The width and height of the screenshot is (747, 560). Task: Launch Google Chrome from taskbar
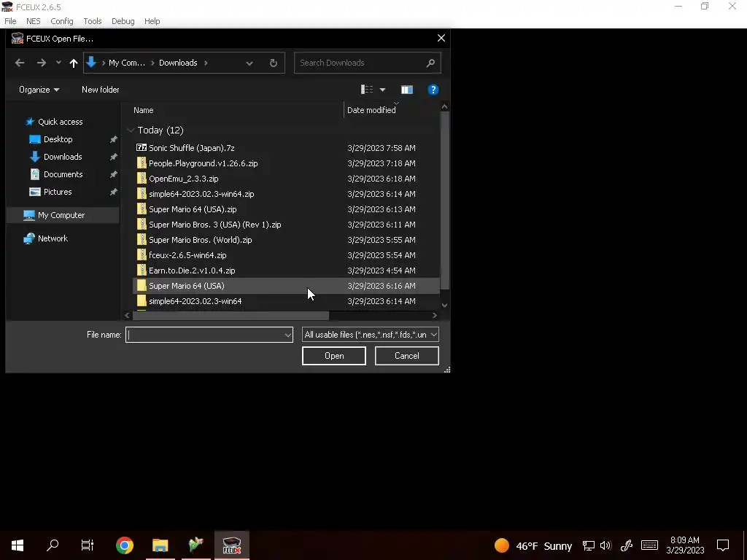click(x=124, y=545)
